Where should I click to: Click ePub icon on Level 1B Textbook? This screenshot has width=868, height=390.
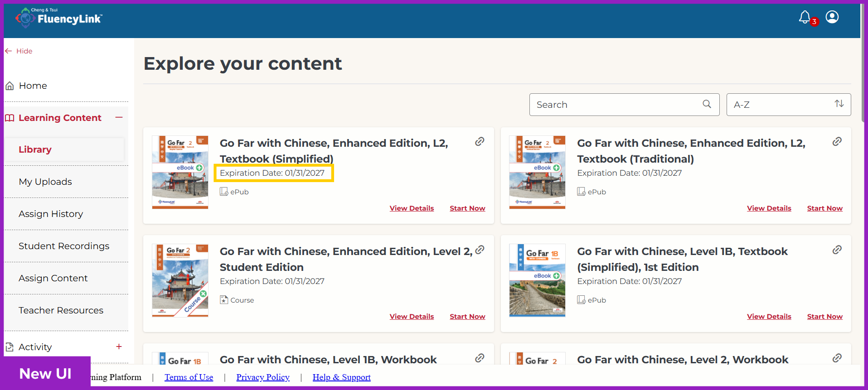tap(581, 300)
